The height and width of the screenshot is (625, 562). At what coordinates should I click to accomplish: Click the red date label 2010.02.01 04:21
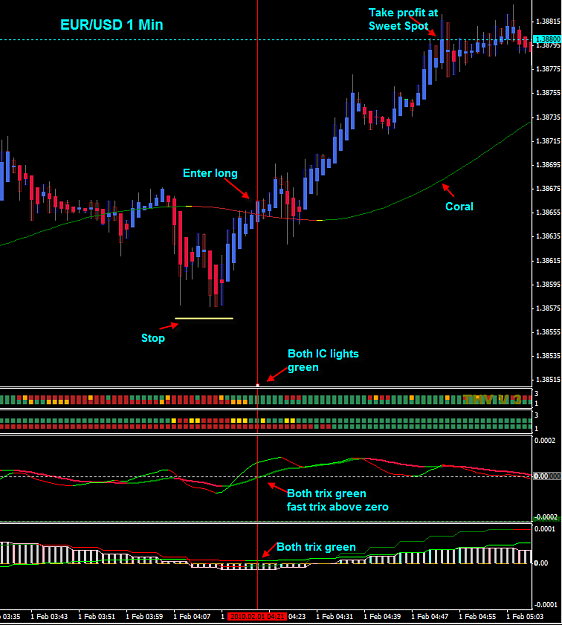[x=257, y=616]
